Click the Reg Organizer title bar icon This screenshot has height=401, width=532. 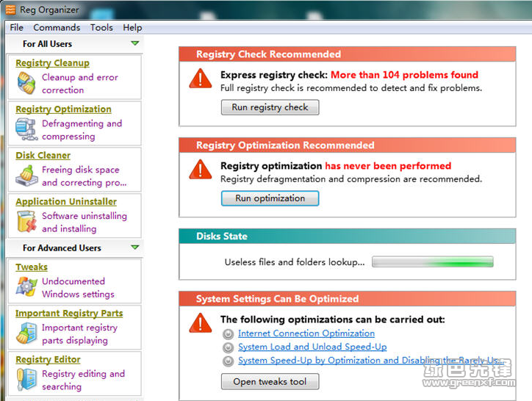click(10, 10)
